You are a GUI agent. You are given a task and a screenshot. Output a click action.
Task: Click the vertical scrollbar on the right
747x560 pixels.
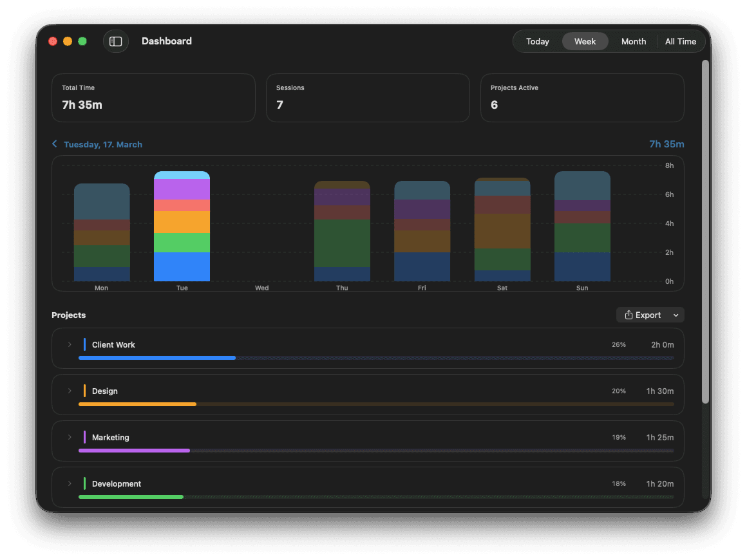[705, 232]
